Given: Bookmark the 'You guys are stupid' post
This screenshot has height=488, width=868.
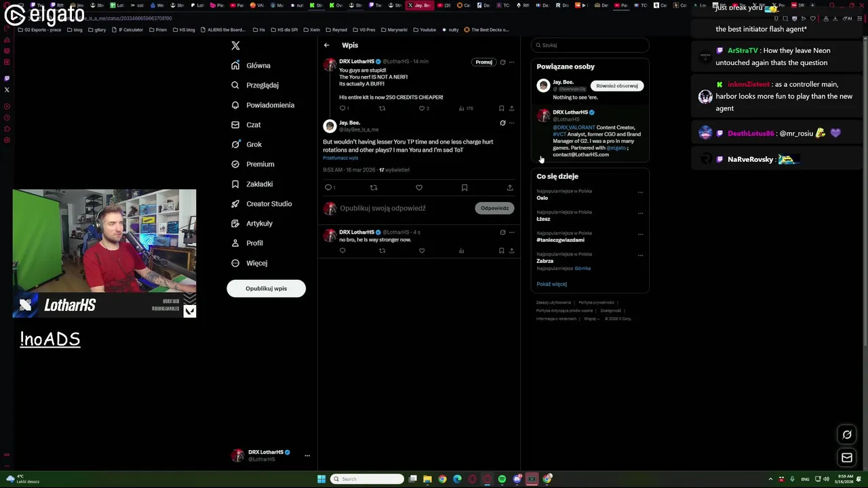Looking at the screenshot, I should 501,108.
